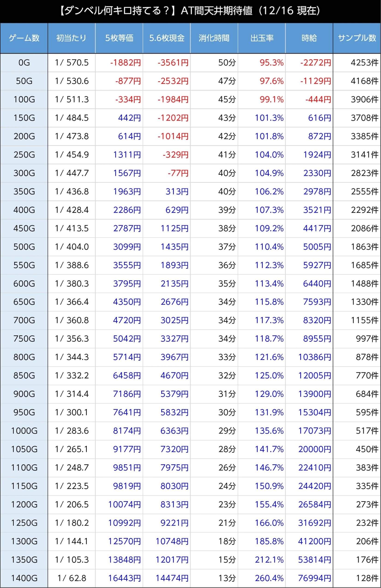Select the 50G row label
This screenshot has width=381, height=588.
coord(24,81)
